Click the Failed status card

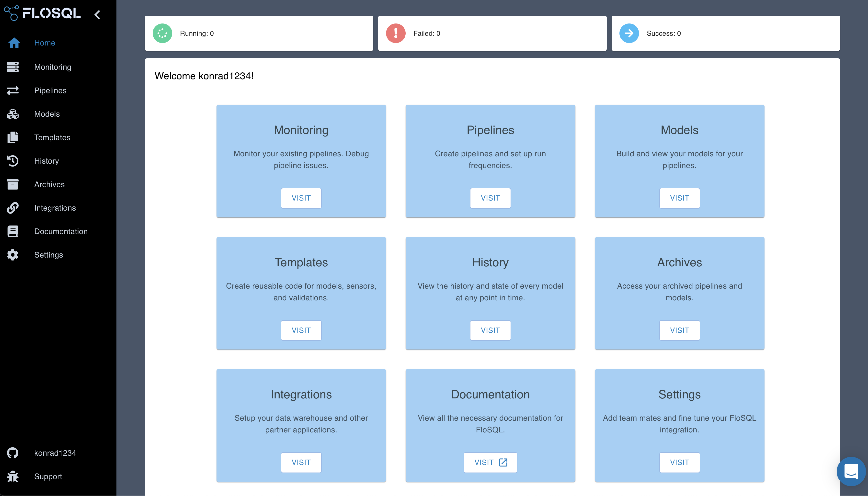[x=492, y=33]
